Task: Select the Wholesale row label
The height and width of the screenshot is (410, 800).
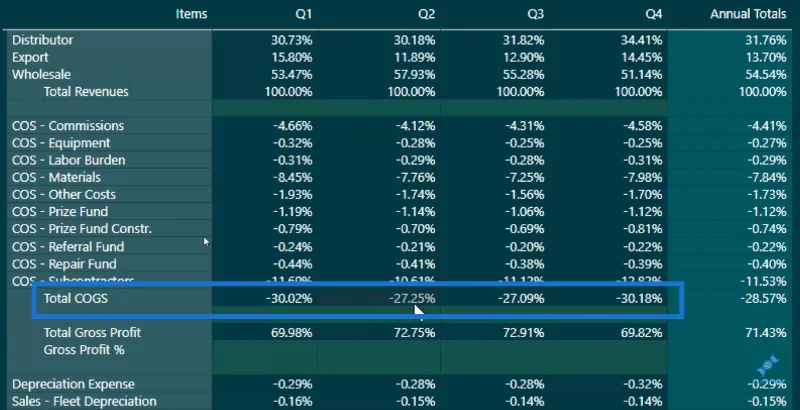Action: [41, 74]
